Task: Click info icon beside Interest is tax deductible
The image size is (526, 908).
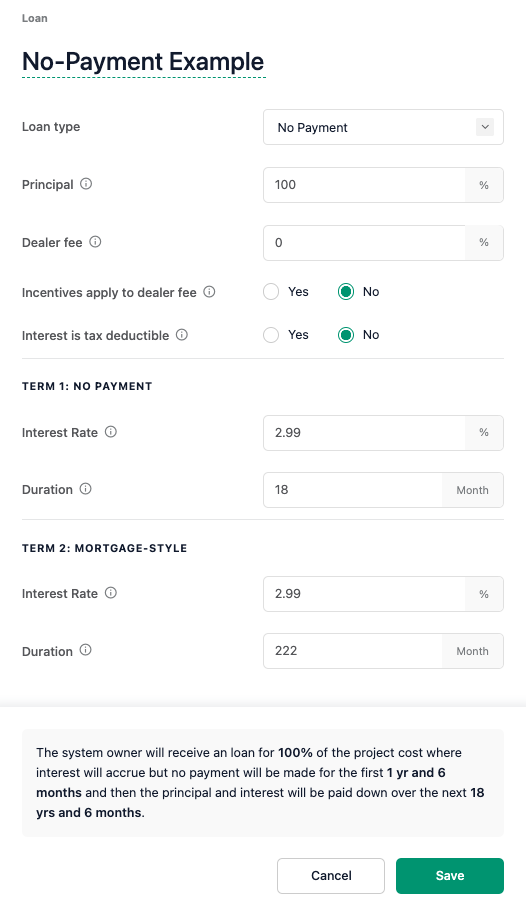Action: click(x=182, y=335)
